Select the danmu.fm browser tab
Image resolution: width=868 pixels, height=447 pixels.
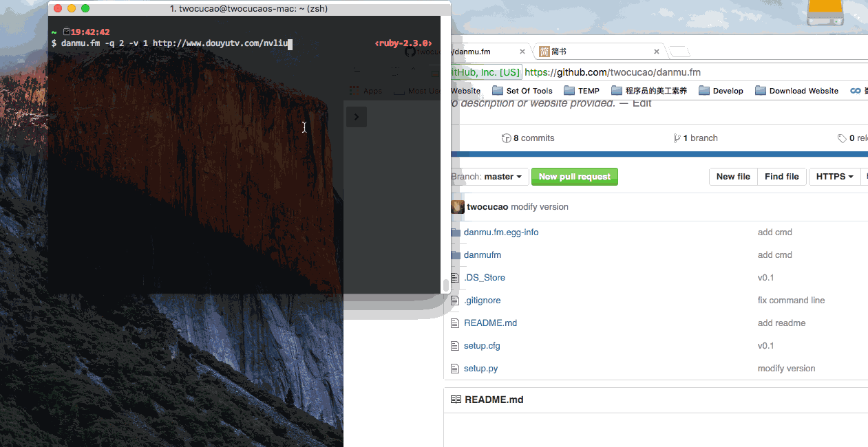[x=482, y=52]
